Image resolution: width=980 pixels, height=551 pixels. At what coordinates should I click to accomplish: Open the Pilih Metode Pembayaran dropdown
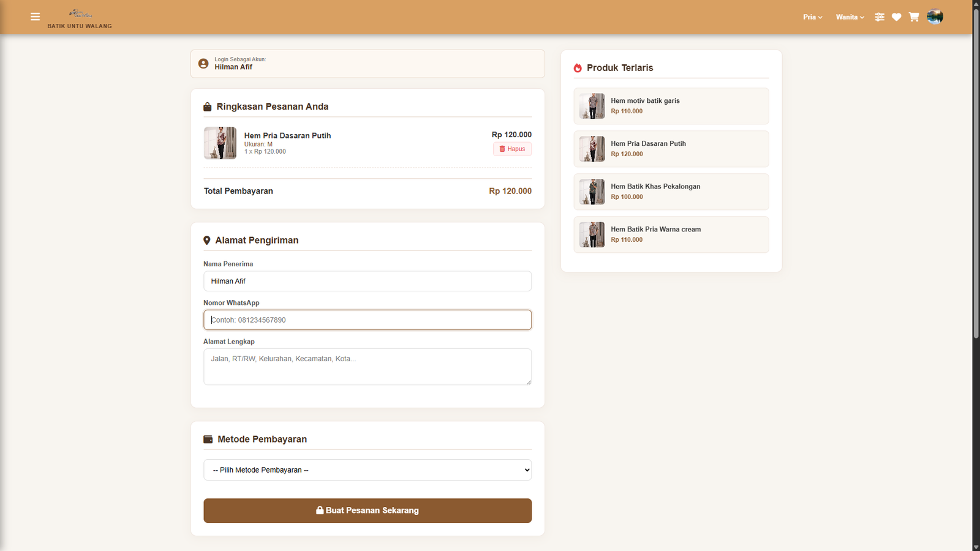(367, 470)
